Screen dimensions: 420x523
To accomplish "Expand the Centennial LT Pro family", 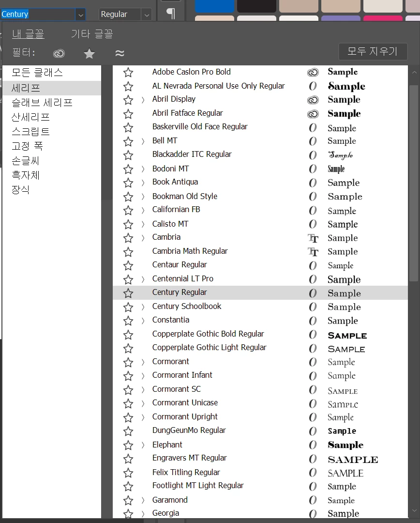I will [x=143, y=279].
